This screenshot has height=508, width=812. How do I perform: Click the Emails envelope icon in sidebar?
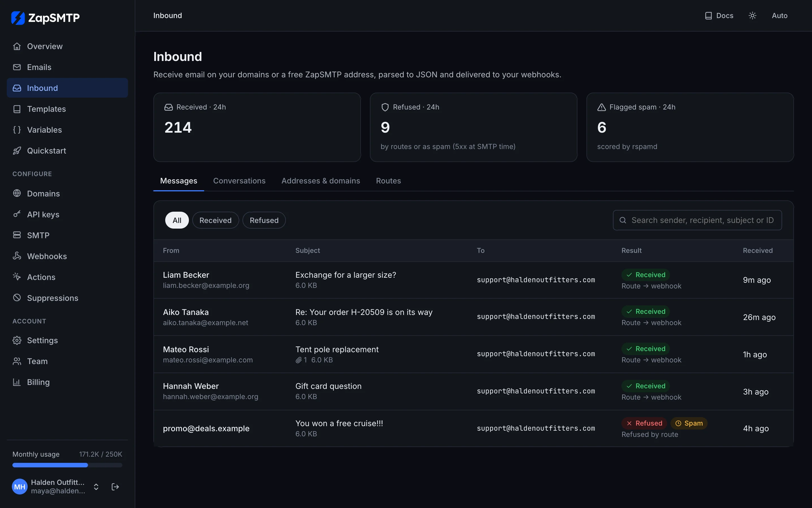click(x=17, y=67)
